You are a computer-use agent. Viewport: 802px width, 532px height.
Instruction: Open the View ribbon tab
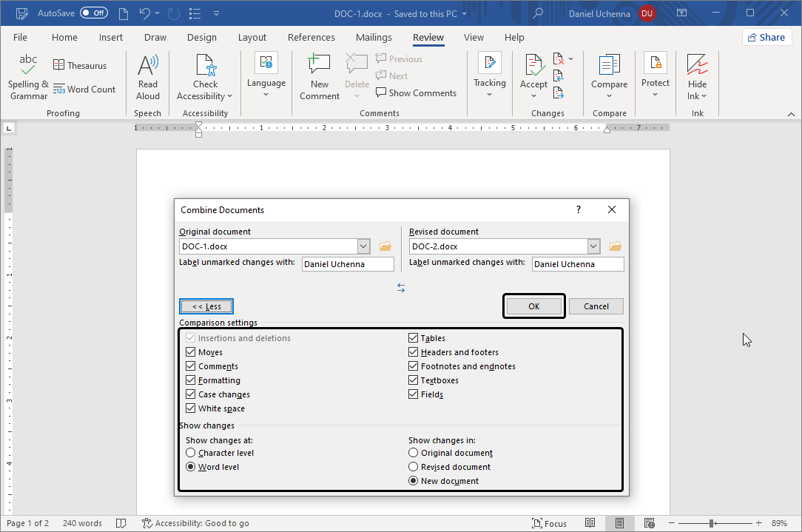(474, 37)
